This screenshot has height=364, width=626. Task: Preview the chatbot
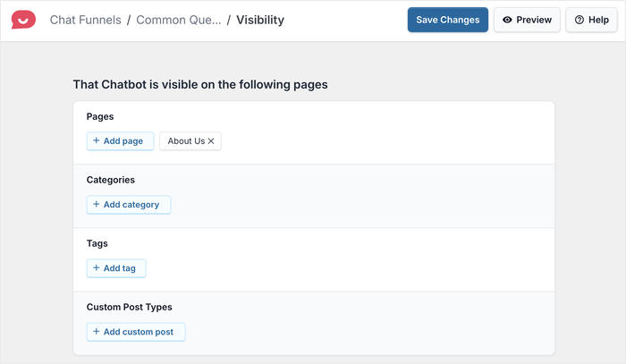(527, 20)
